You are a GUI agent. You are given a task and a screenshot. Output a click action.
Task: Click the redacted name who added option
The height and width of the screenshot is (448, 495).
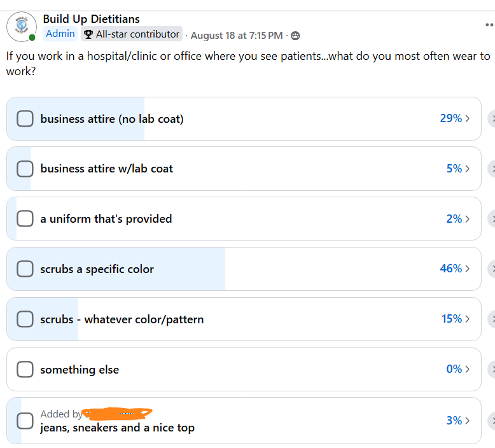(x=118, y=414)
